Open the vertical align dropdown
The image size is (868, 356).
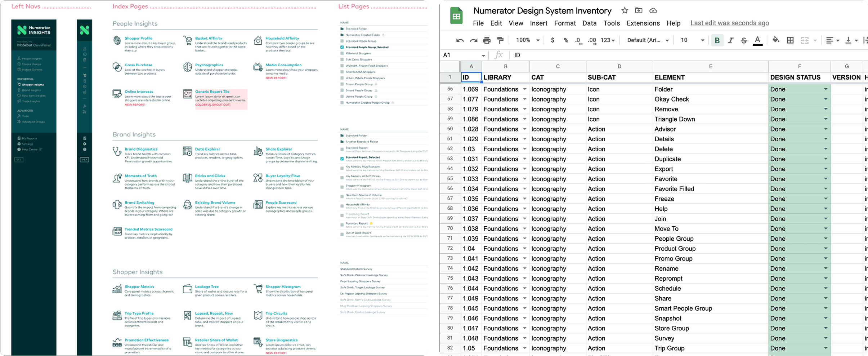point(851,40)
